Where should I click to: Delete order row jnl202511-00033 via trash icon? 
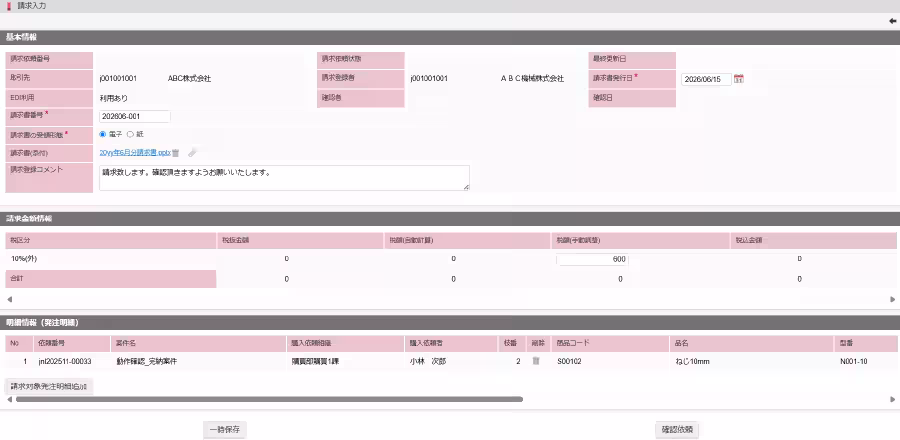coord(536,361)
